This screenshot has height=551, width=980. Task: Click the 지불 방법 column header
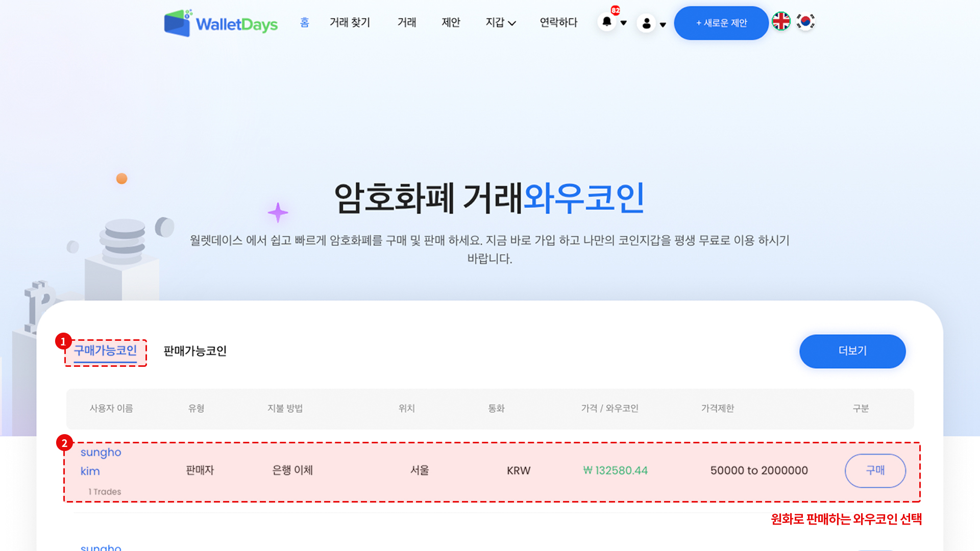pos(285,409)
